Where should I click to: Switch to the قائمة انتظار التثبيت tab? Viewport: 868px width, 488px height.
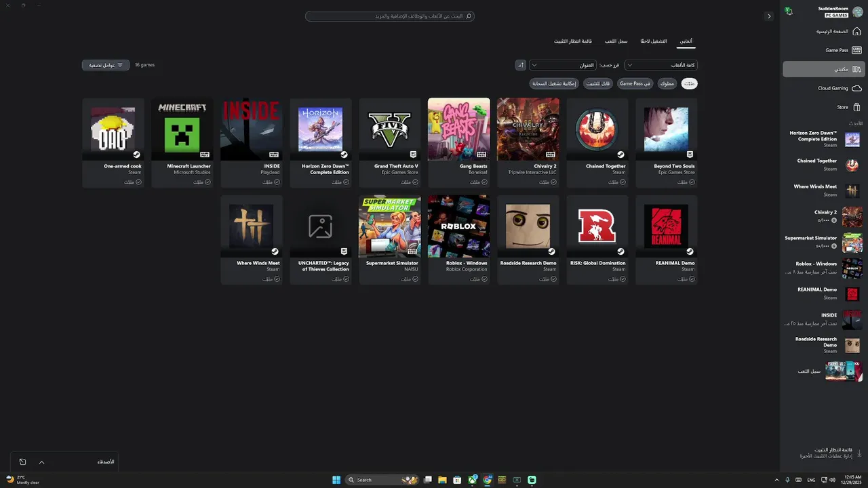tap(573, 41)
